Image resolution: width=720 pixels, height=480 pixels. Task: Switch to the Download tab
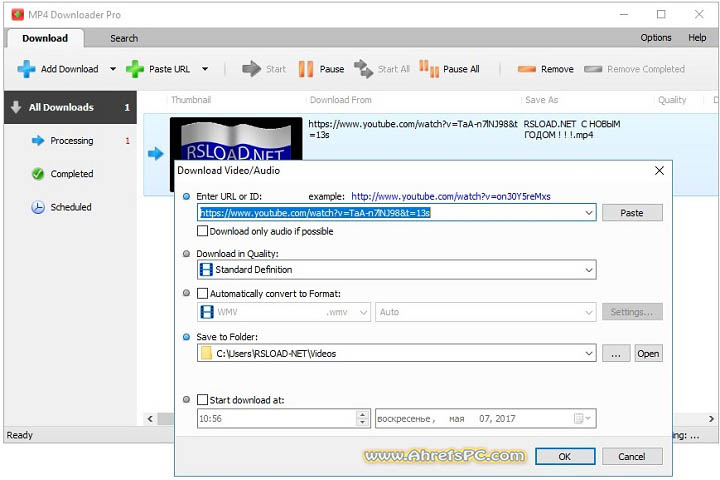[45, 39]
